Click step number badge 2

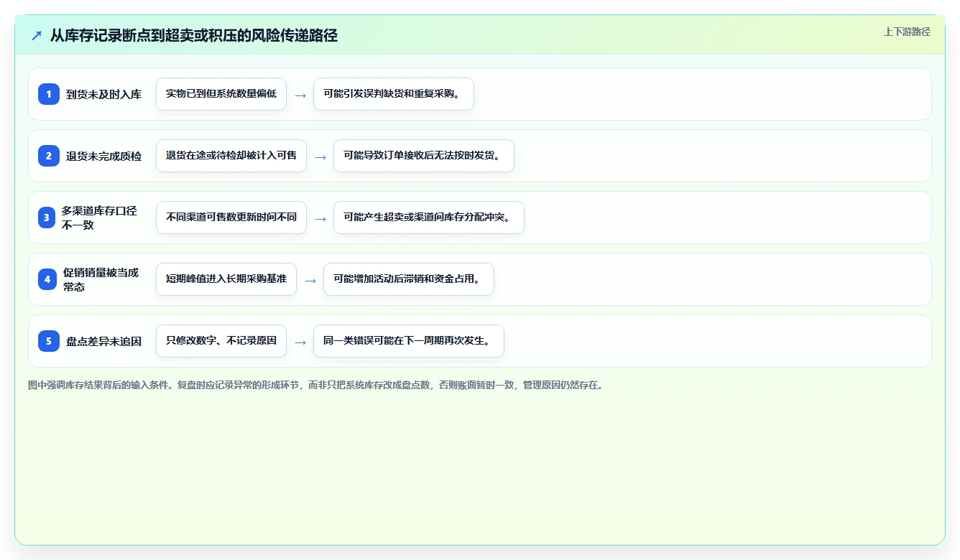[49, 155]
